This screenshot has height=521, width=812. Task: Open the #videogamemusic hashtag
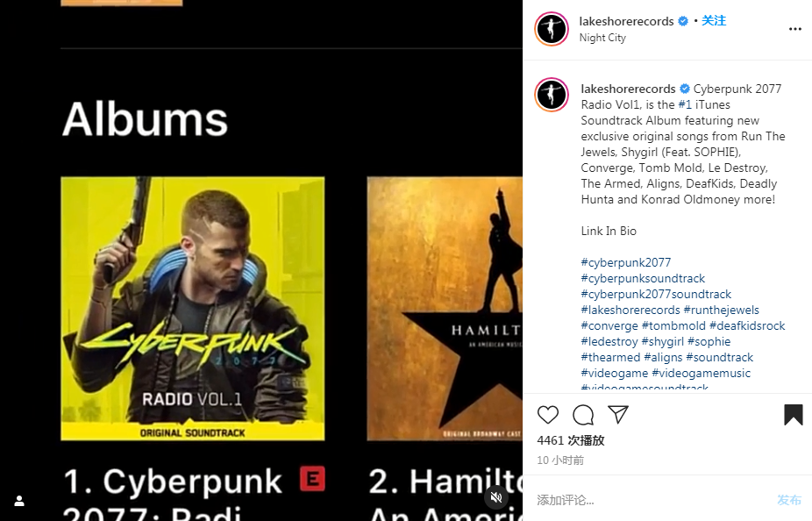tap(701, 373)
